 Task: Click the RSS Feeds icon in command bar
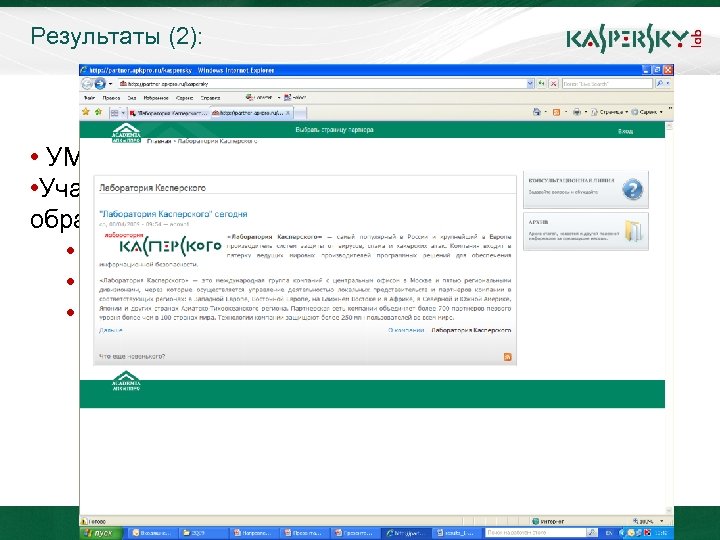(557, 112)
